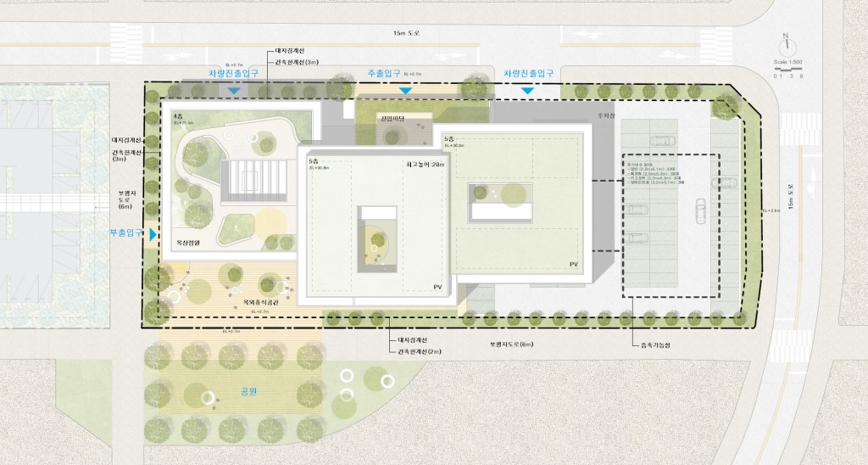Click the striped skylight roof in the 4층 garden

pos(254,180)
